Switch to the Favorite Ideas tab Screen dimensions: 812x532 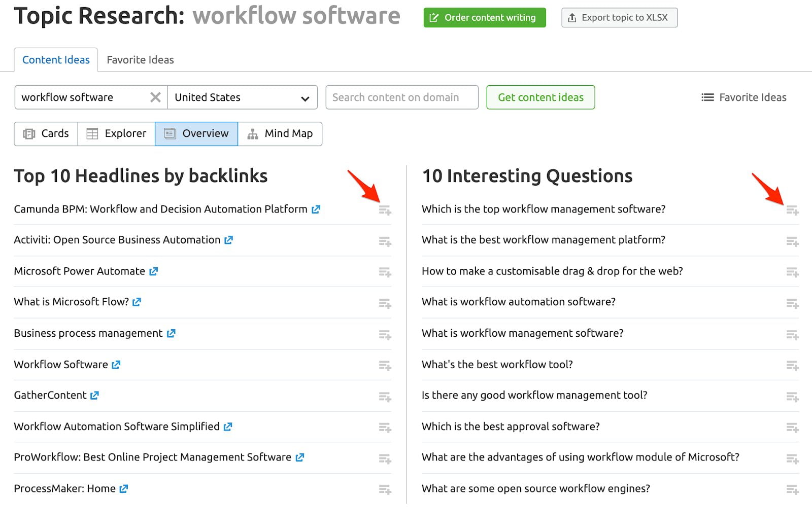140,60
